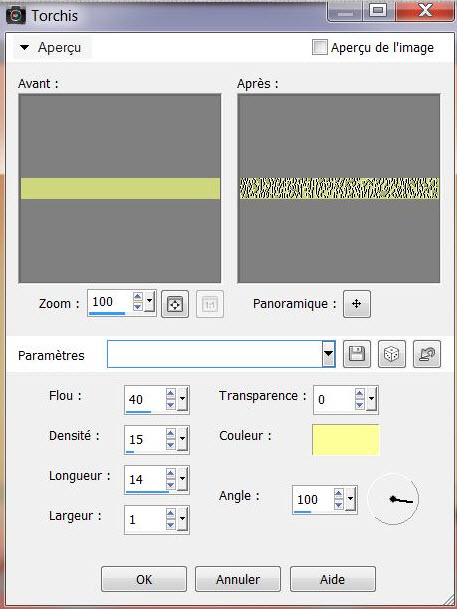Click the Angle dial control
Viewport: 457px width, 609px height.
(393, 499)
